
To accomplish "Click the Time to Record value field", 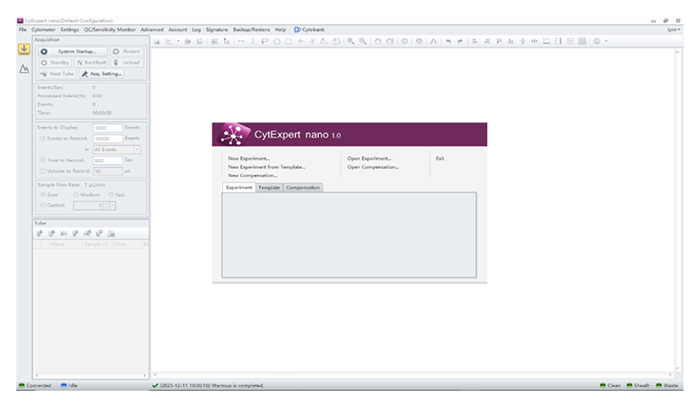I will [x=108, y=160].
